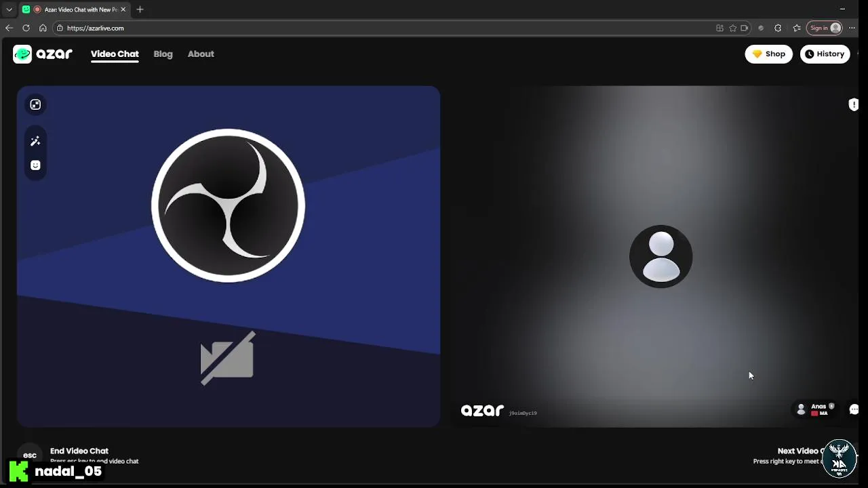Click the remote user avatar placeholder

tap(661, 256)
